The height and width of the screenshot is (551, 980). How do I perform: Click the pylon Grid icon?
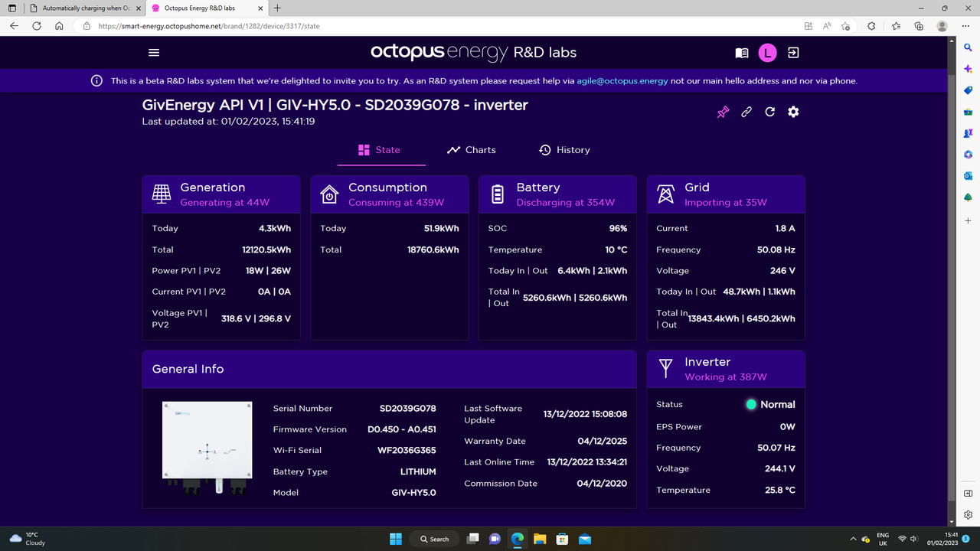point(666,194)
